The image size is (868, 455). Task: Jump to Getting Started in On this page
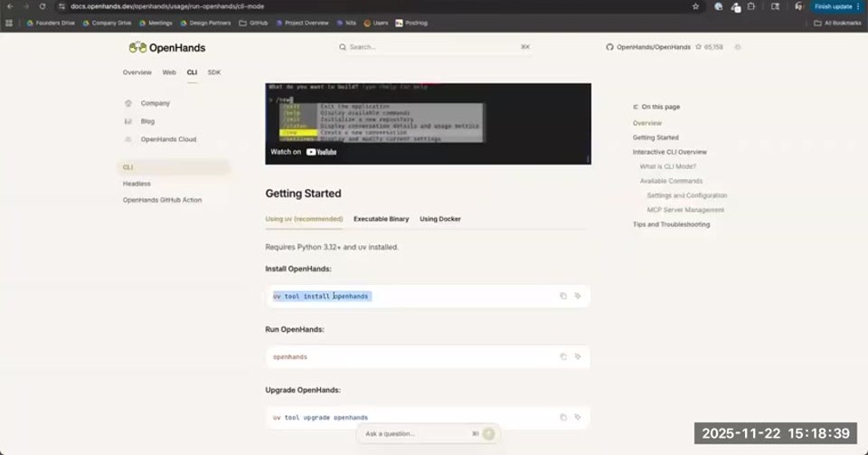(656, 137)
